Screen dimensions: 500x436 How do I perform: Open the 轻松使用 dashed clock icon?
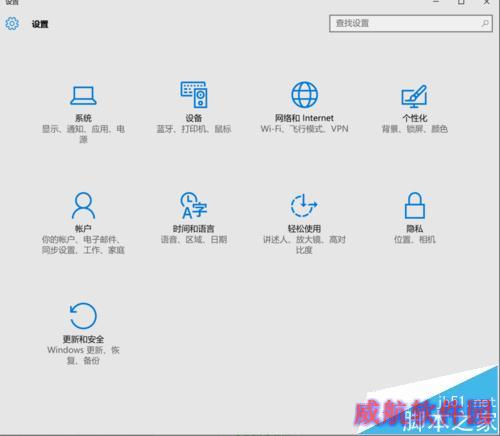pyautogui.click(x=304, y=205)
